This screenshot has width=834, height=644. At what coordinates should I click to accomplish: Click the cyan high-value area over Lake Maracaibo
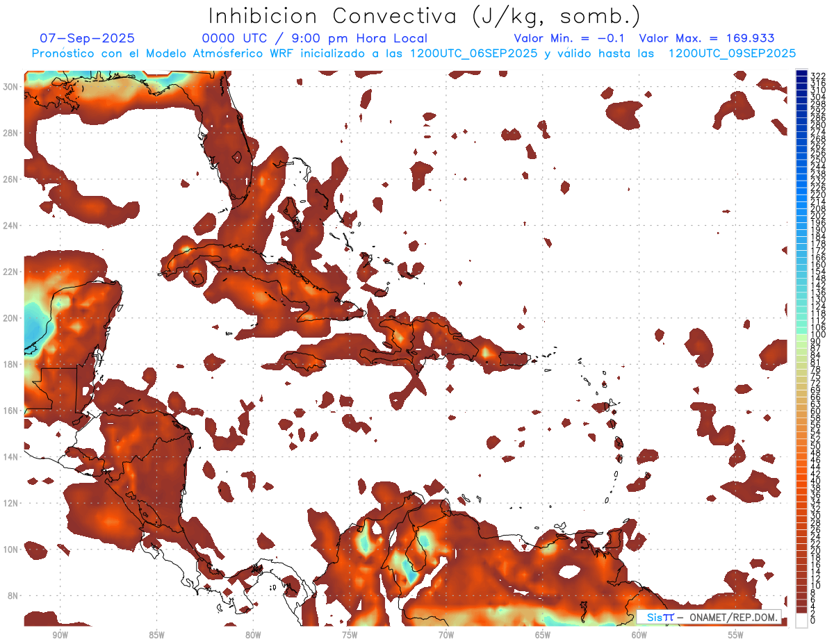coord(409,570)
